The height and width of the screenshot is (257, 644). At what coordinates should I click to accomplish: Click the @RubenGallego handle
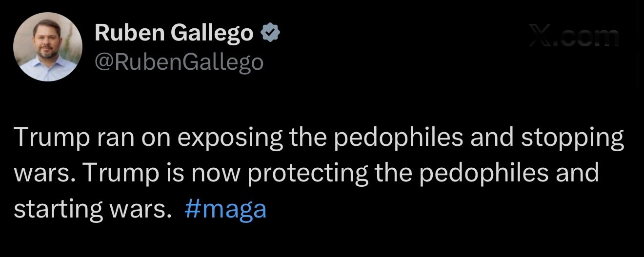(x=179, y=62)
